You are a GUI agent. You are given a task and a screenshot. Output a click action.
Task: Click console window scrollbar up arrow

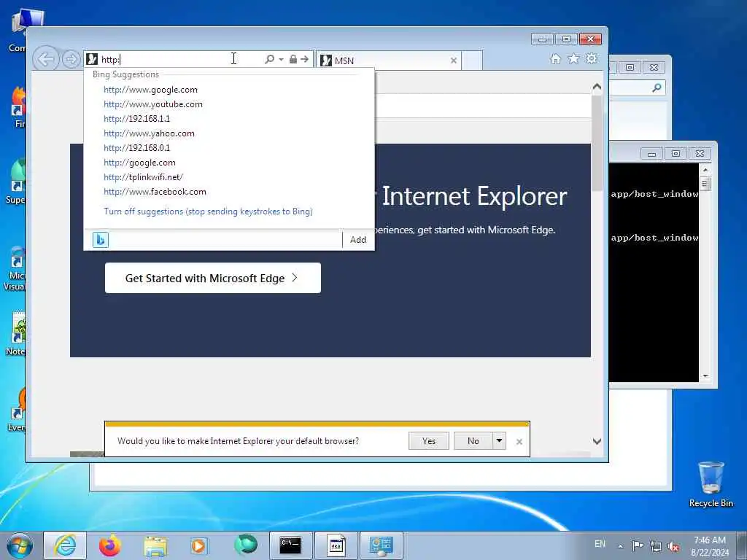[x=705, y=169]
